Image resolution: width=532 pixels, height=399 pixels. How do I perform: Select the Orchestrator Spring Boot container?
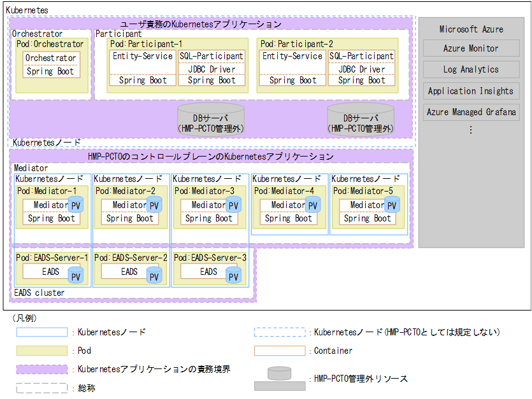[x=51, y=71]
